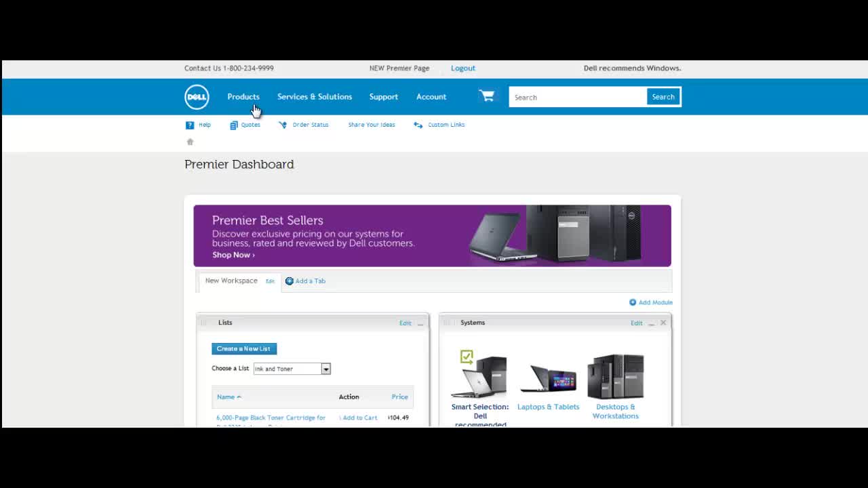
Task: Select the New Workspace tab
Action: coord(231,281)
